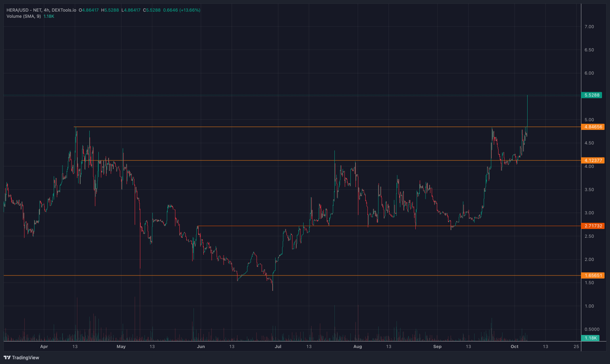The image size is (610, 364).
Task: Click the Apr label on time axis
Action: pyautogui.click(x=44, y=346)
